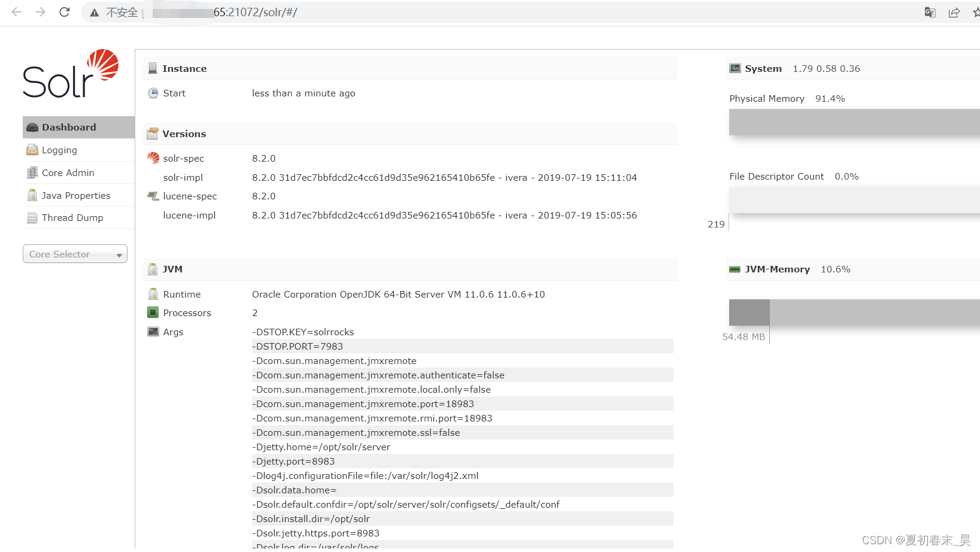This screenshot has height=552, width=980.
Task: Click the Versions section icon
Action: (153, 134)
